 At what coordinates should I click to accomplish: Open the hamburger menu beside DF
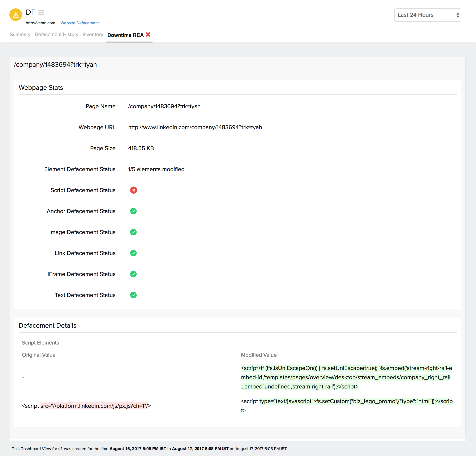pyautogui.click(x=41, y=12)
